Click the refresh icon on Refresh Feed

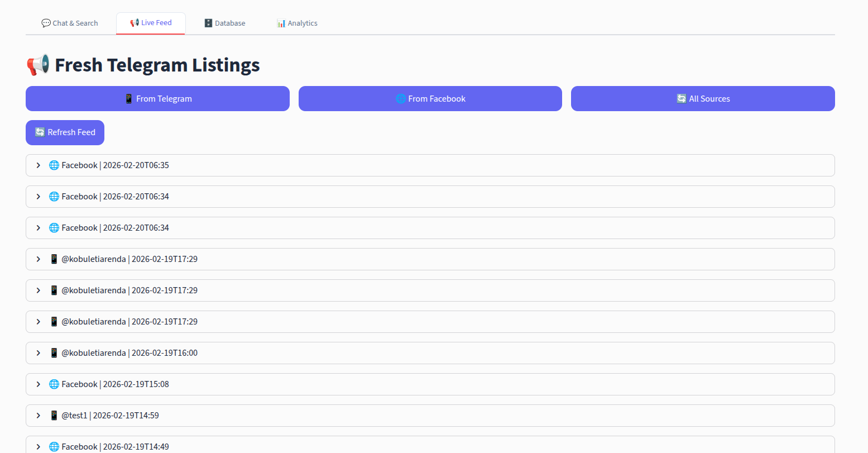pos(40,132)
